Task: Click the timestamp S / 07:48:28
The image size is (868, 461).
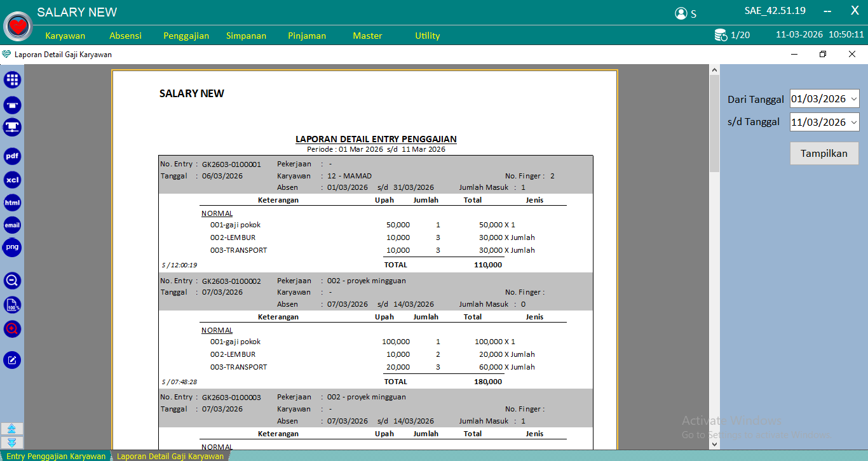Action: pos(179,382)
